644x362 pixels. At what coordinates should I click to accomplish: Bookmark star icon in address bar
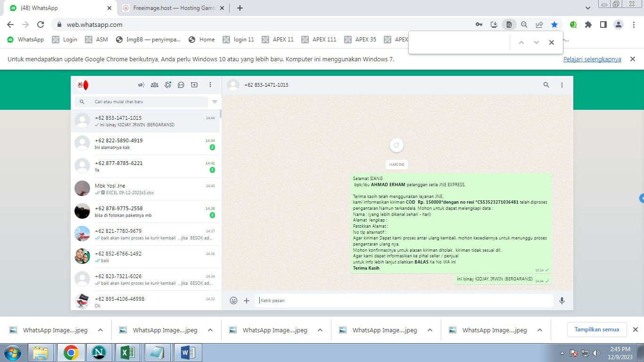[554, 25]
